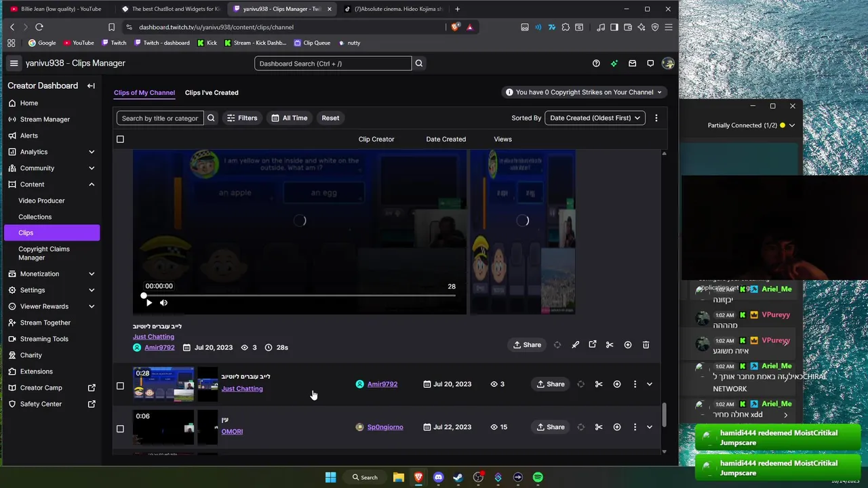Open the Brave wallet icon

[x=628, y=27]
